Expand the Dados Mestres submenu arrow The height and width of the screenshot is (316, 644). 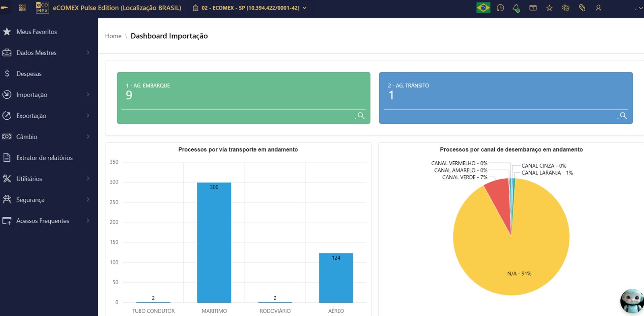point(88,53)
